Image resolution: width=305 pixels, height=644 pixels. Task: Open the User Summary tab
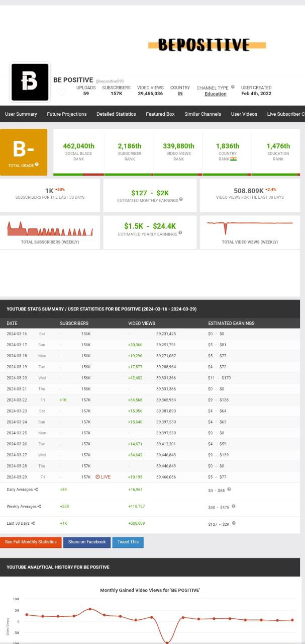click(21, 114)
